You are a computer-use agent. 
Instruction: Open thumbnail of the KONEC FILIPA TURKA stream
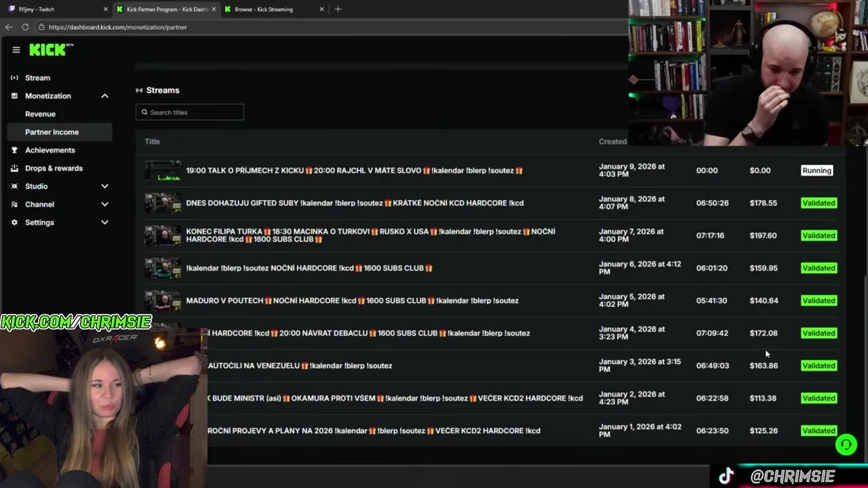point(163,236)
